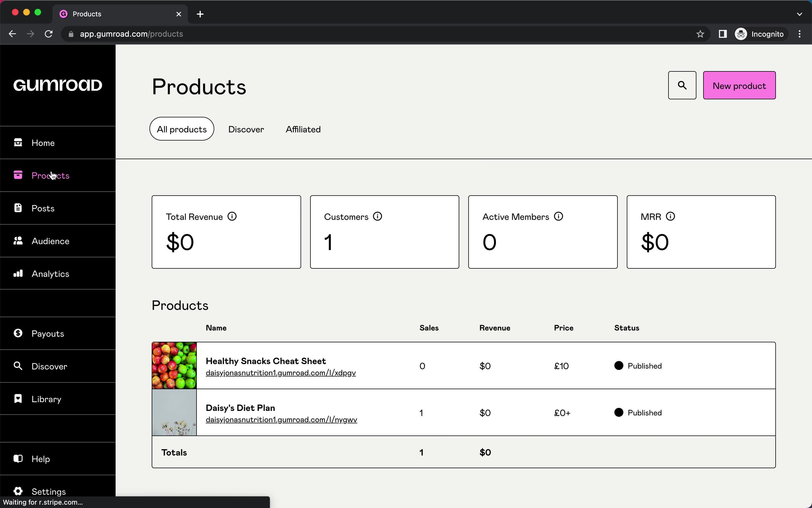This screenshot has width=812, height=508.
Task: Open the Posts menu item
Action: pos(58,208)
